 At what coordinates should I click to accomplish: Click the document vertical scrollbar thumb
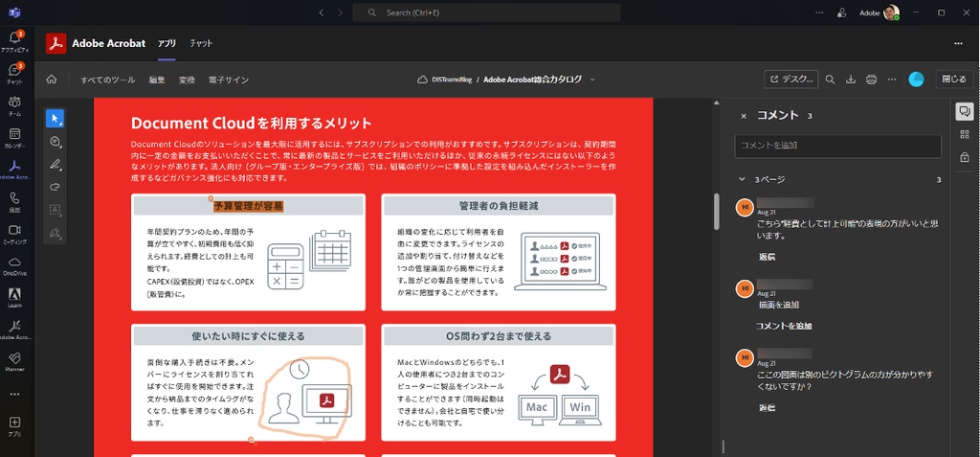pyautogui.click(x=717, y=212)
